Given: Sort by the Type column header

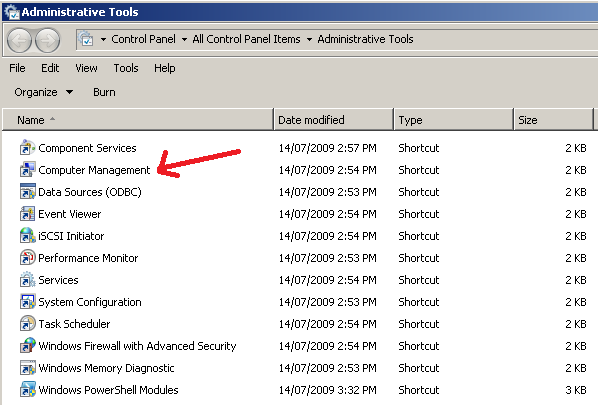Looking at the screenshot, I should pyautogui.click(x=453, y=120).
